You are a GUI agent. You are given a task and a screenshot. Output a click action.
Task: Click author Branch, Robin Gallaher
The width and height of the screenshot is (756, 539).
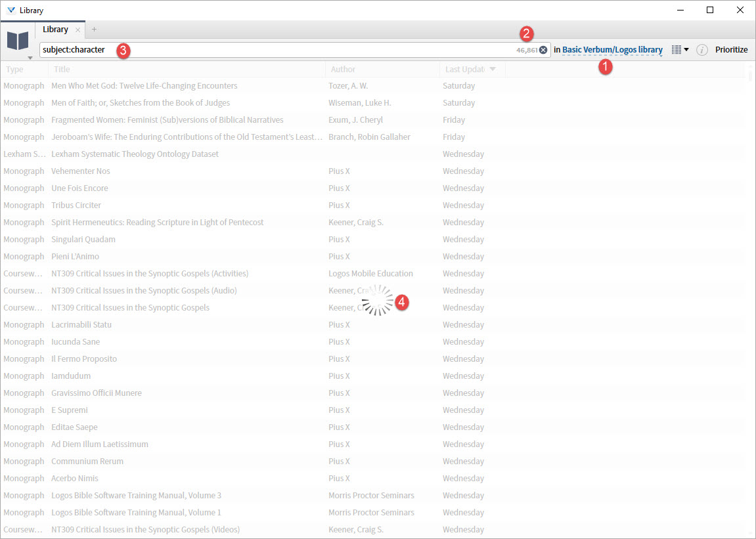[x=369, y=137]
